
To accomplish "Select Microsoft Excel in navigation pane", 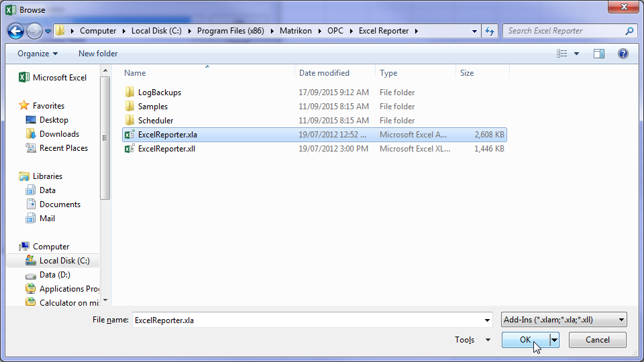I will pos(52,78).
